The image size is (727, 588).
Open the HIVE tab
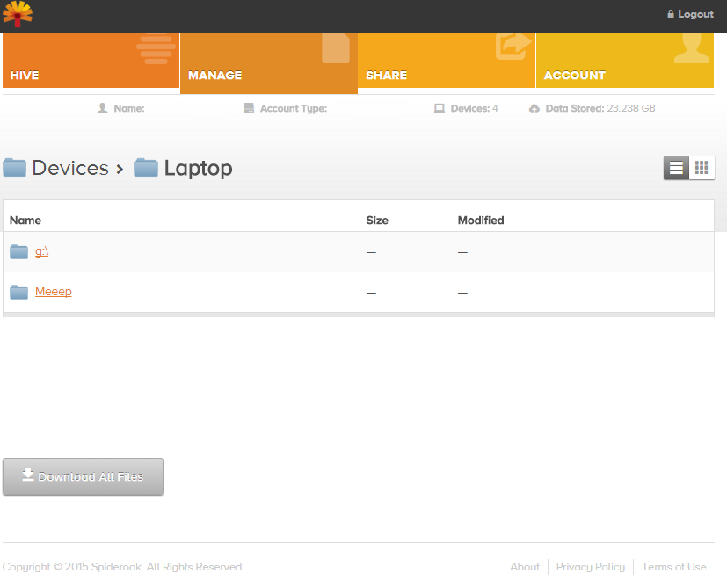91,60
